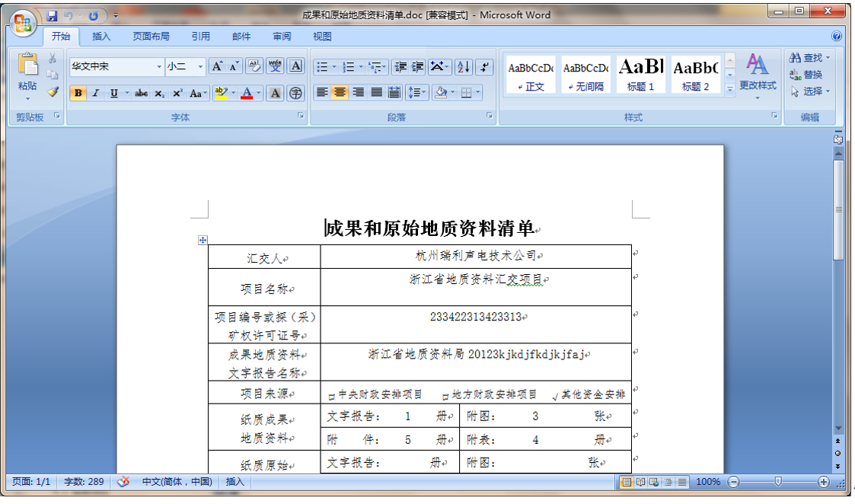Click the vertical scrollbar thumb

pos(839,210)
